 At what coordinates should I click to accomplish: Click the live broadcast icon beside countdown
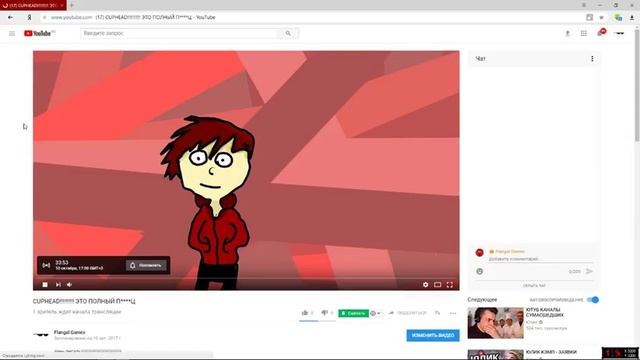point(46,265)
